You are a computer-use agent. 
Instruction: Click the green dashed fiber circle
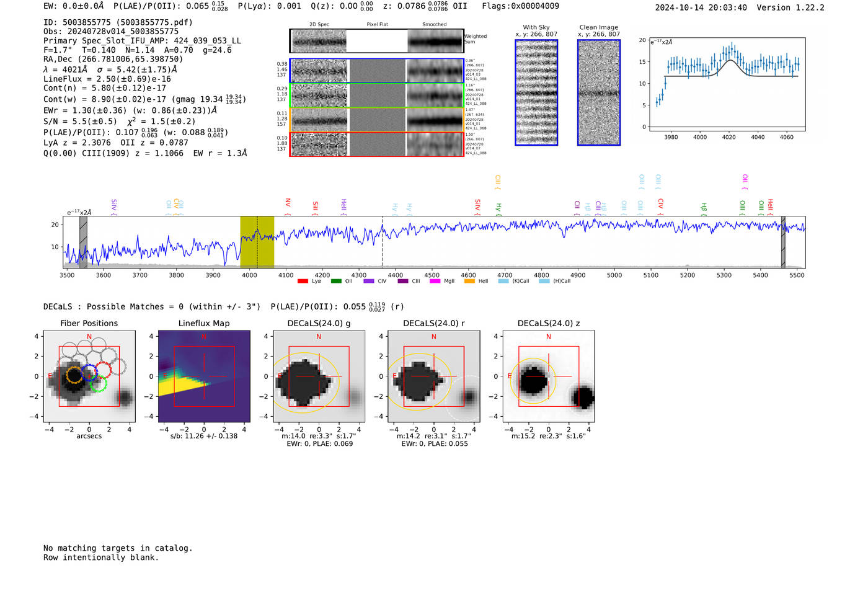coord(98,384)
